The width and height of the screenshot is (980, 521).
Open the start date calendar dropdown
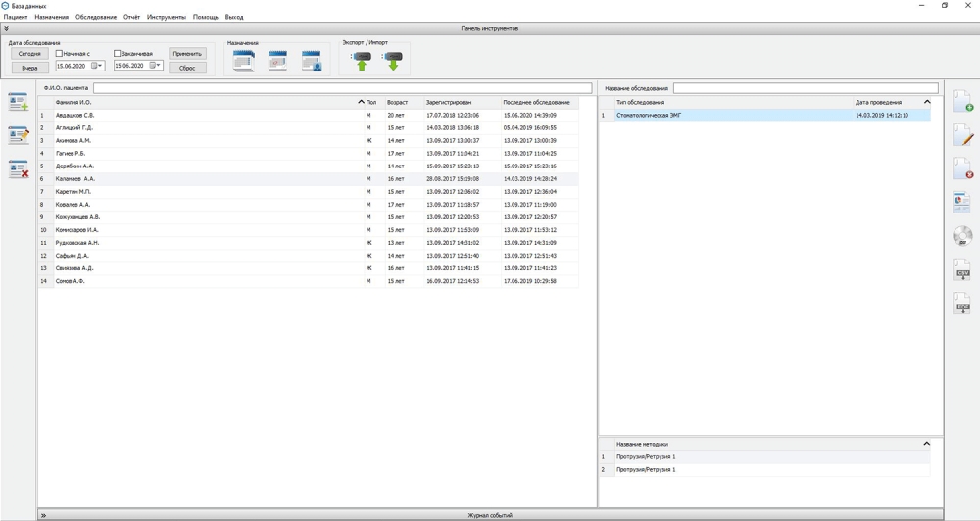[97, 66]
